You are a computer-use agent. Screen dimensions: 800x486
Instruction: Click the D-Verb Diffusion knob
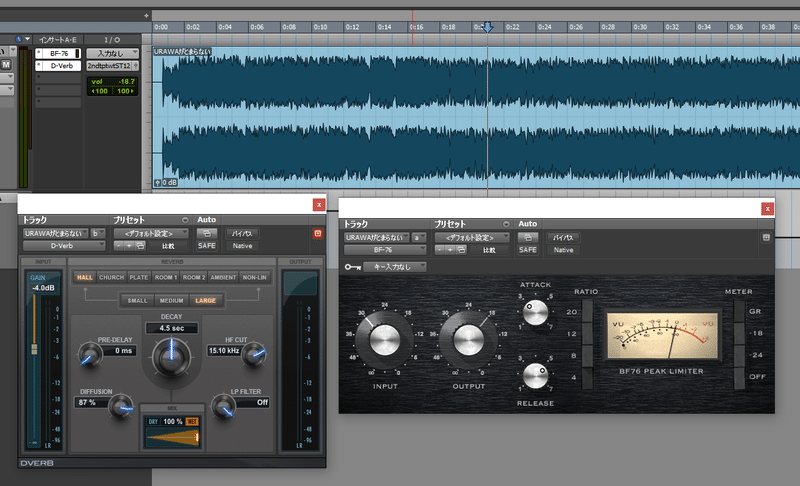tap(121, 406)
